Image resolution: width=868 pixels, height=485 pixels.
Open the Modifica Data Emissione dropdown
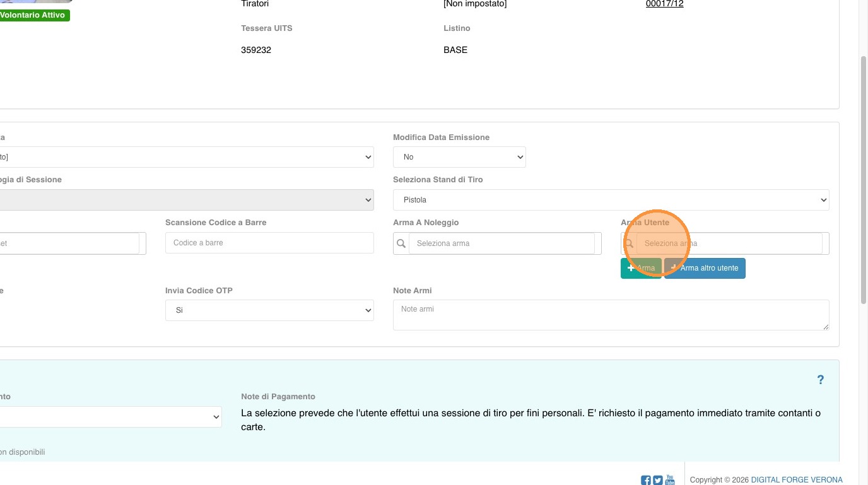[x=459, y=157]
